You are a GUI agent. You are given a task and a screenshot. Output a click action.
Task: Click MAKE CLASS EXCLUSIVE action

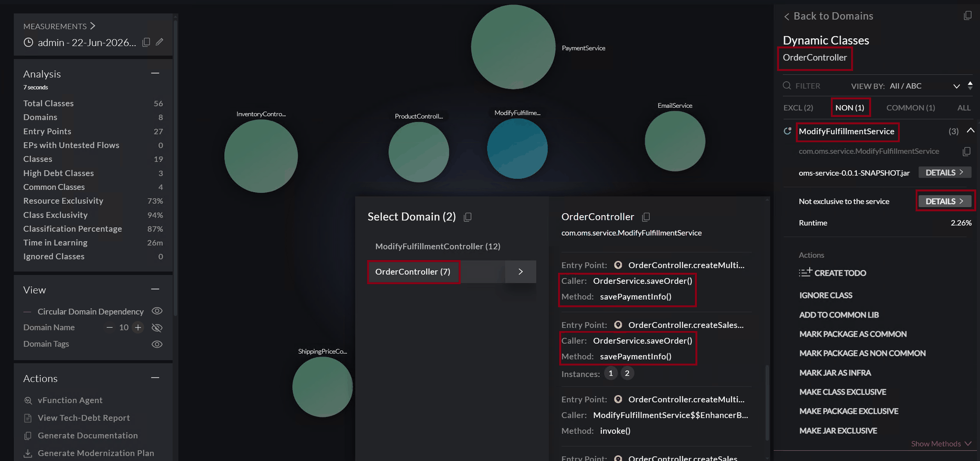pyautogui.click(x=843, y=392)
